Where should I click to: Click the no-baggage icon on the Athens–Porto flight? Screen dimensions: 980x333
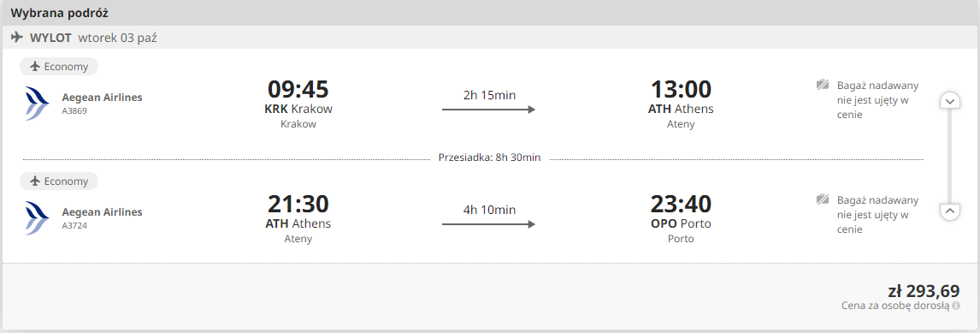point(823,199)
